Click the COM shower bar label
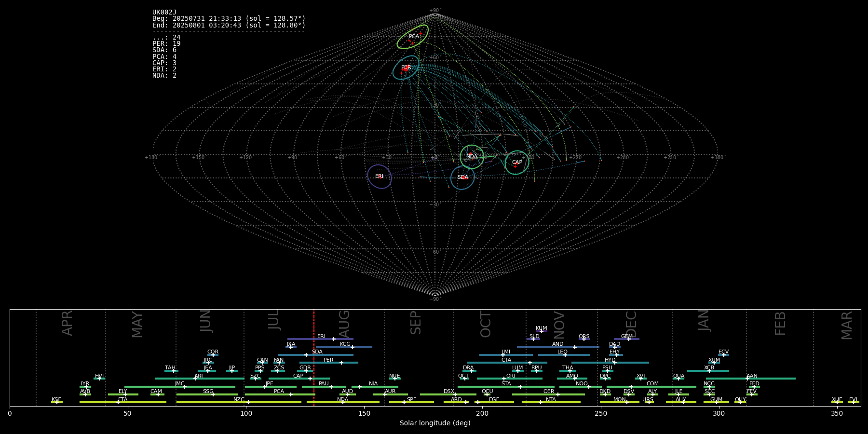868x434 pixels. click(x=652, y=384)
